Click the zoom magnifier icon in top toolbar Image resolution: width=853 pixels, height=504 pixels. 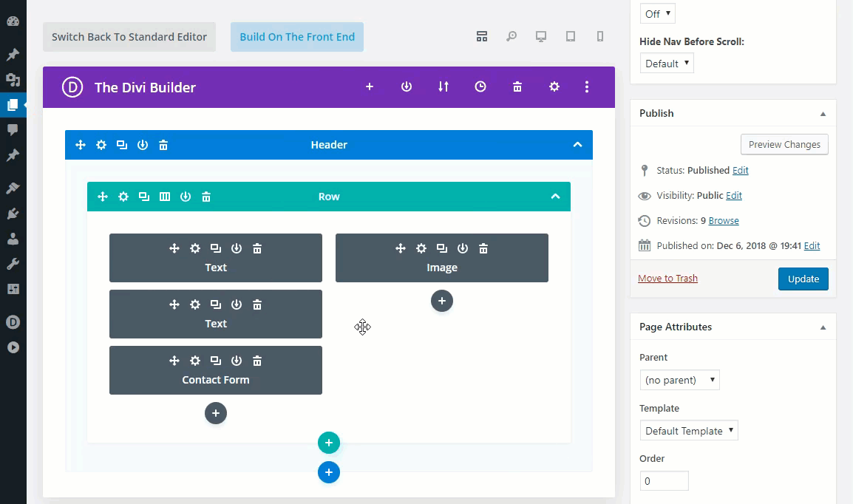tap(512, 36)
